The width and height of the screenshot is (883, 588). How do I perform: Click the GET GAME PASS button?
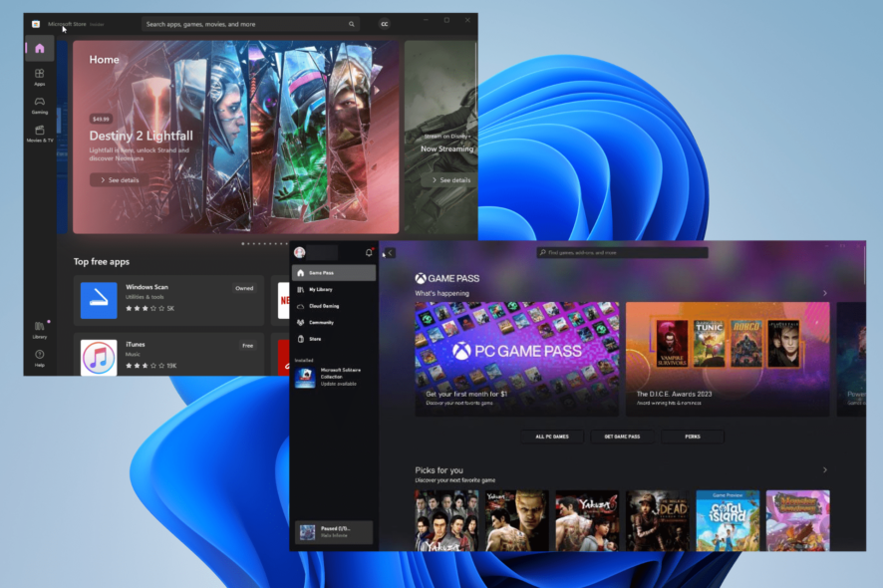622,437
